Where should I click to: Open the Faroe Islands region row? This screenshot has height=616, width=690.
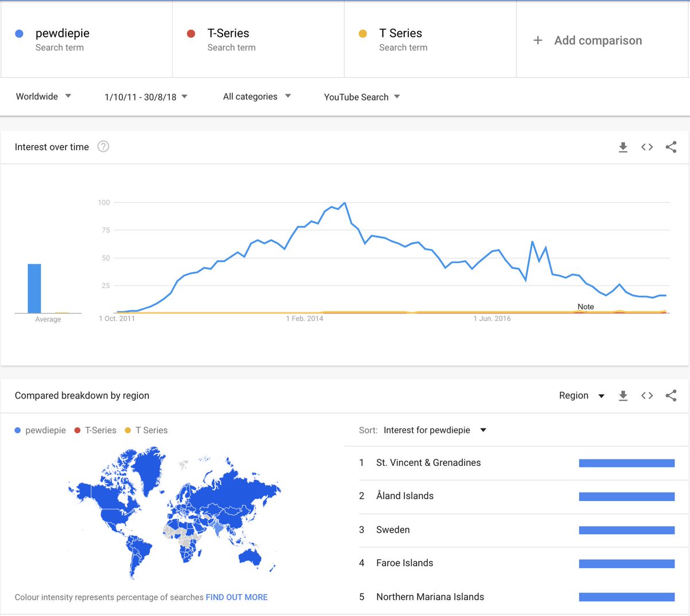coord(516,564)
